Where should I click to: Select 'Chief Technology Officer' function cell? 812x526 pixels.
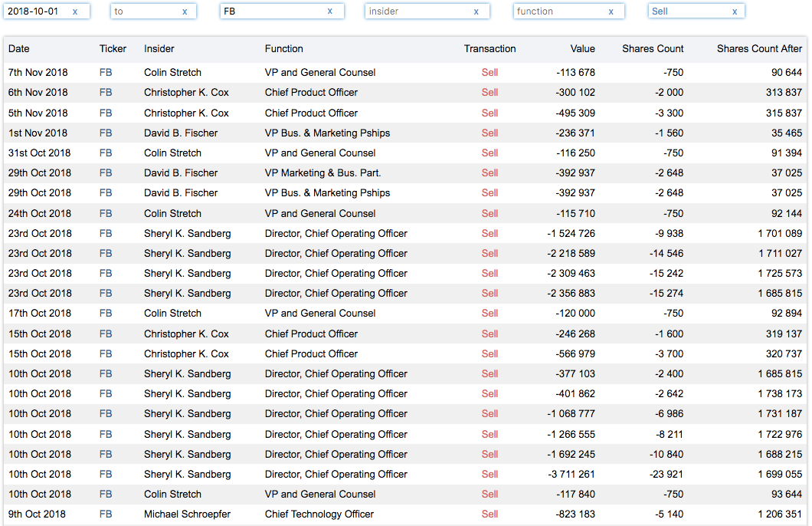(319, 514)
